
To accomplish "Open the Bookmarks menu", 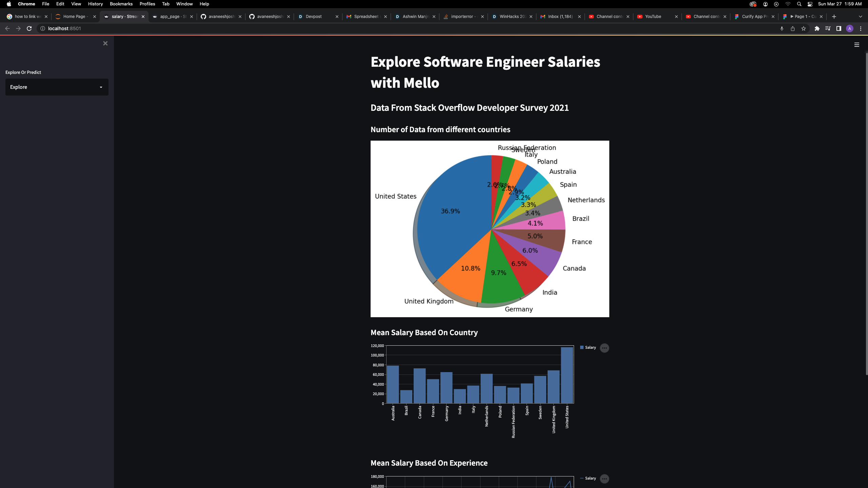I will [121, 4].
